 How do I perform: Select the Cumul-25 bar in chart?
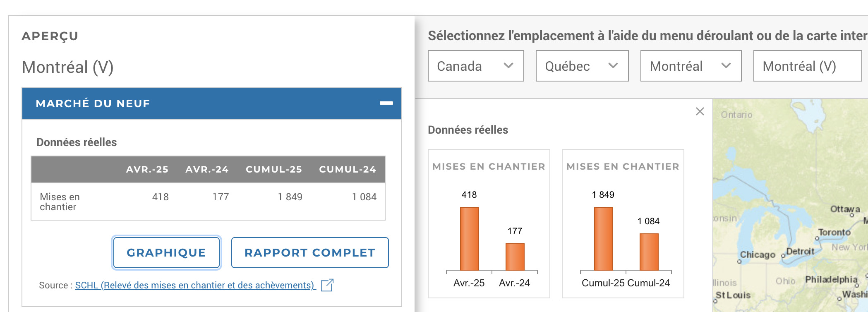tap(603, 238)
